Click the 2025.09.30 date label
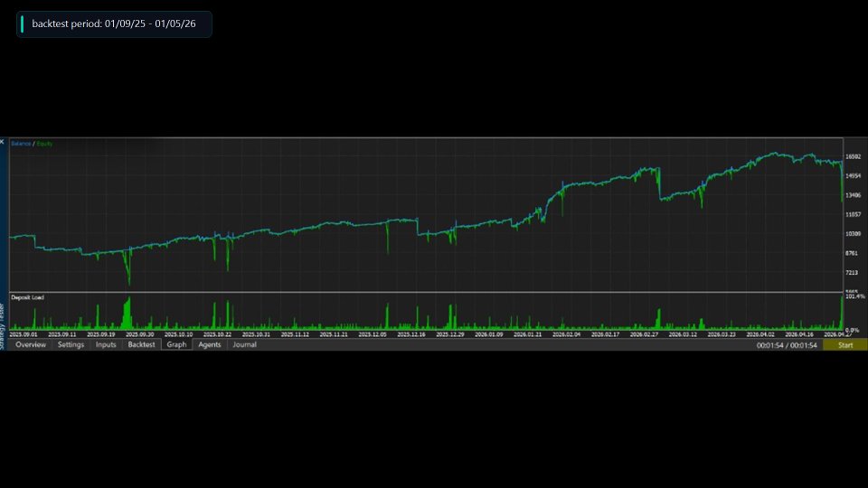 (139, 334)
